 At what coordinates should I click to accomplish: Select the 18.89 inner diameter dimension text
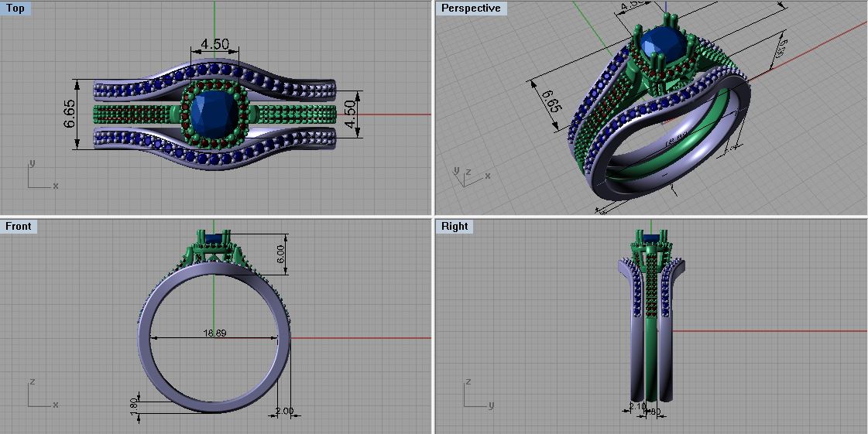click(214, 333)
